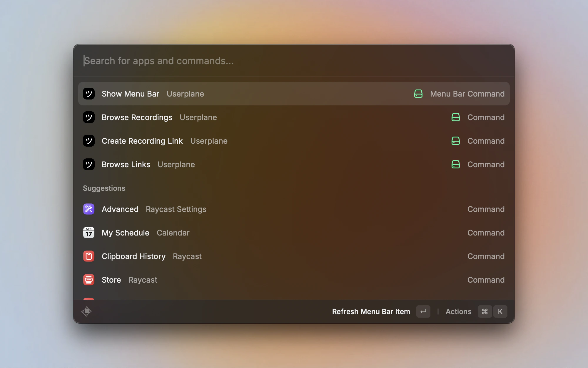Choose the Clipboard History suggestion
588x368 pixels.
(133, 256)
